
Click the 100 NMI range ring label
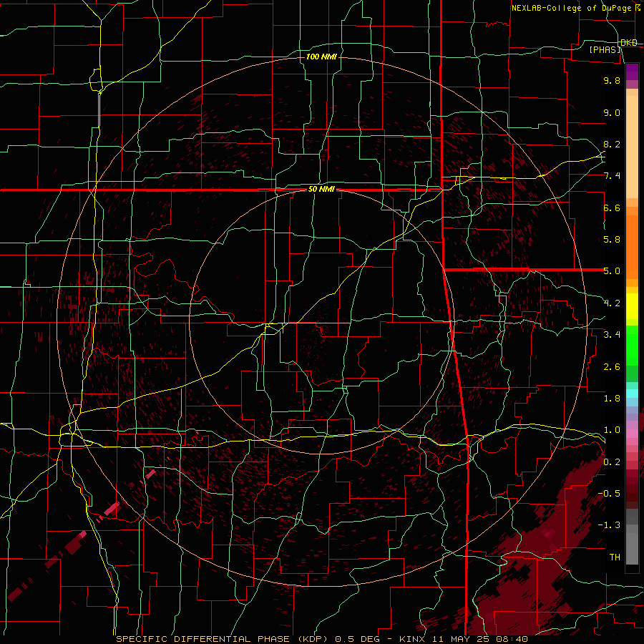[x=321, y=57]
